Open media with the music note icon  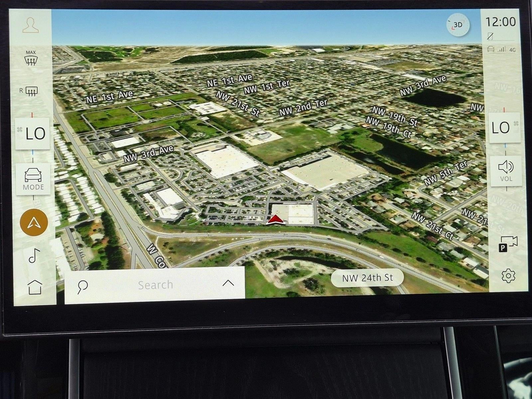point(34,255)
